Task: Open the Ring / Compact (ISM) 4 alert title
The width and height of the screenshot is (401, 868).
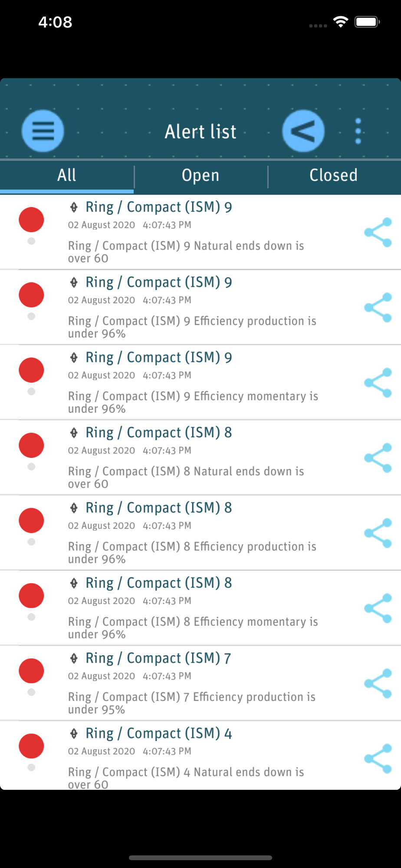Action: click(x=158, y=733)
